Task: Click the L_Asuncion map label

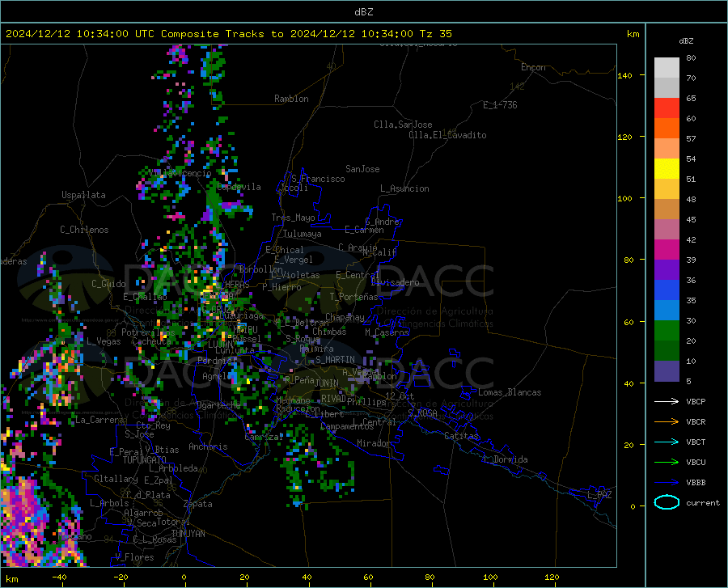Action: [404, 188]
